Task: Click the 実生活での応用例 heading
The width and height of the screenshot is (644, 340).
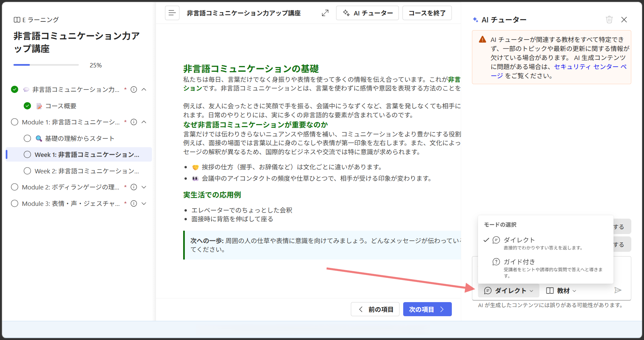Action: (x=212, y=195)
